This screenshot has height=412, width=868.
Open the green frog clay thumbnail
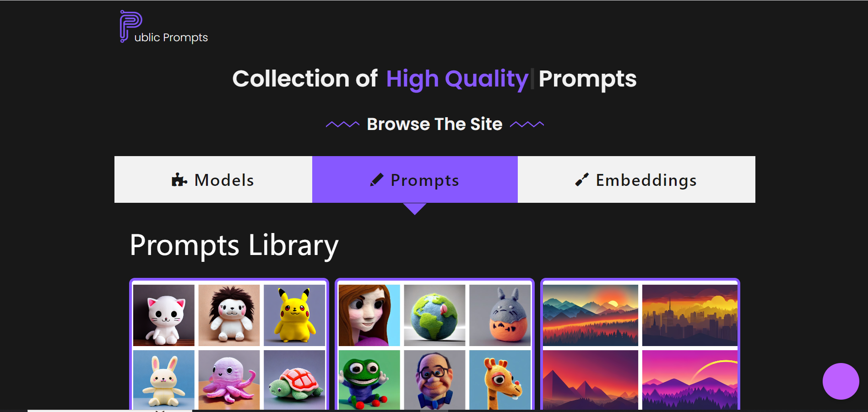pos(369,380)
